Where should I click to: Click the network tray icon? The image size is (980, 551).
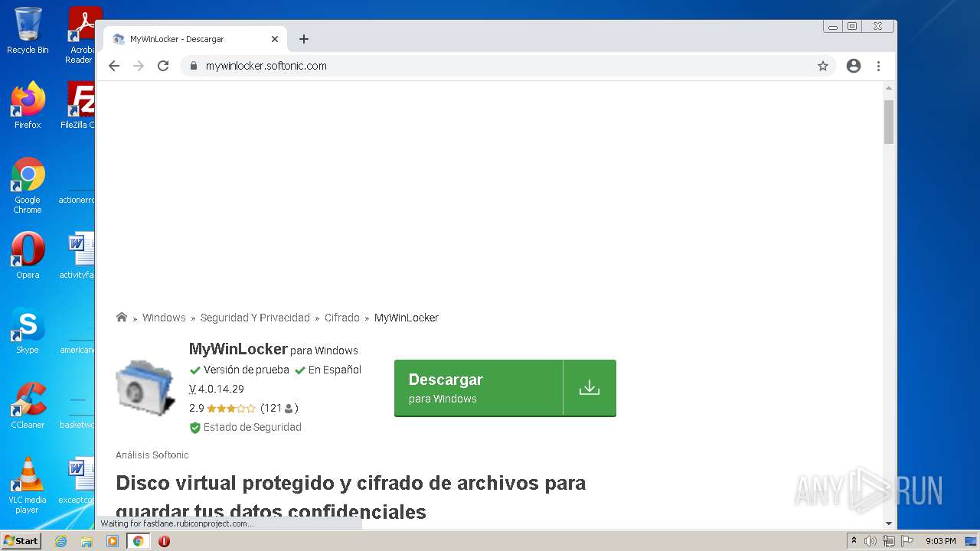889,541
